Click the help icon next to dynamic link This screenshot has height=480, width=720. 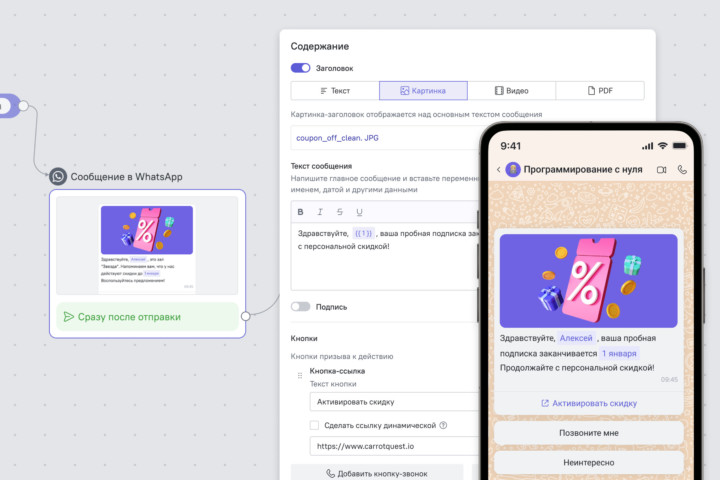coord(443,425)
